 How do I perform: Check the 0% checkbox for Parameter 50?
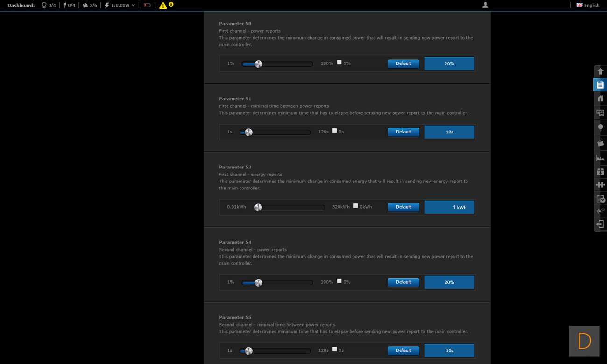coord(339,63)
